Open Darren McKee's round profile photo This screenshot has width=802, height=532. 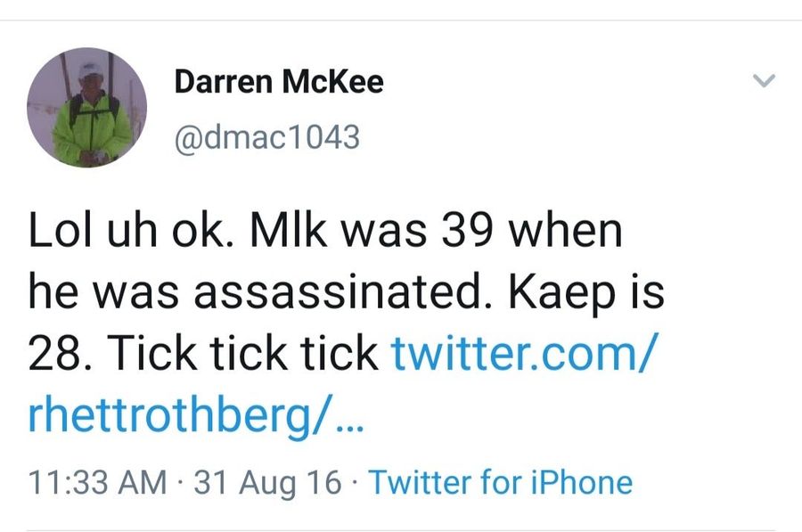click(x=87, y=108)
